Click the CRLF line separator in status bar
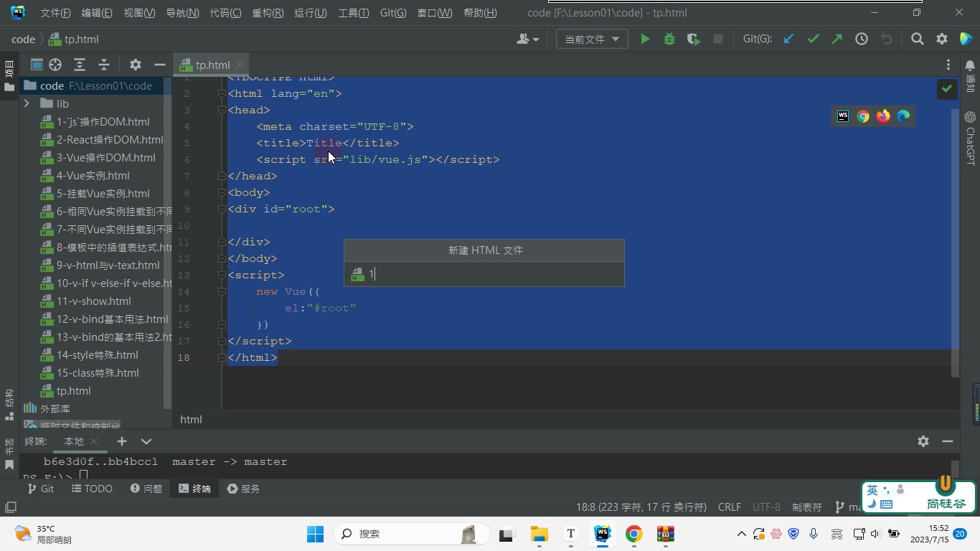 click(730, 507)
